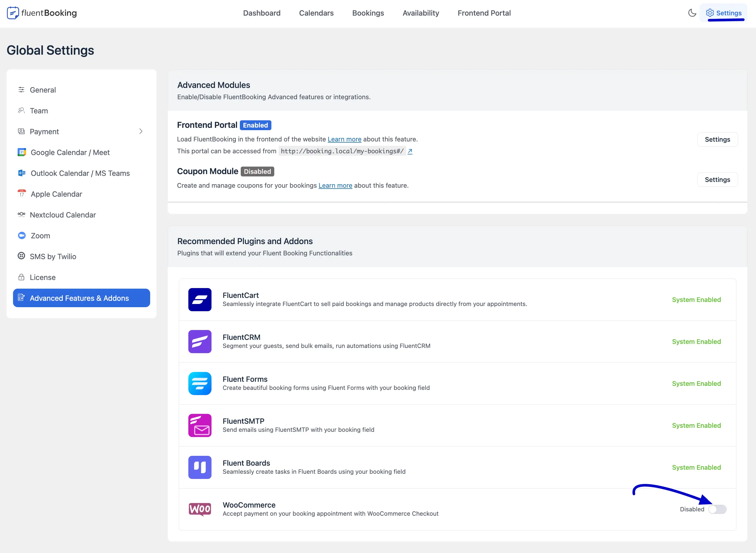Select Team in settings sidebar

tap(81, 110)
